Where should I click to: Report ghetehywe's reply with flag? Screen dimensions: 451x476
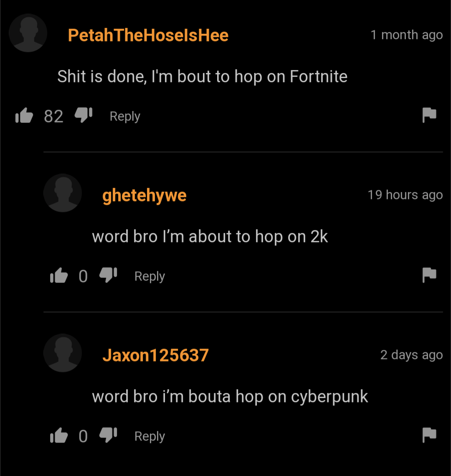[429, 275]
